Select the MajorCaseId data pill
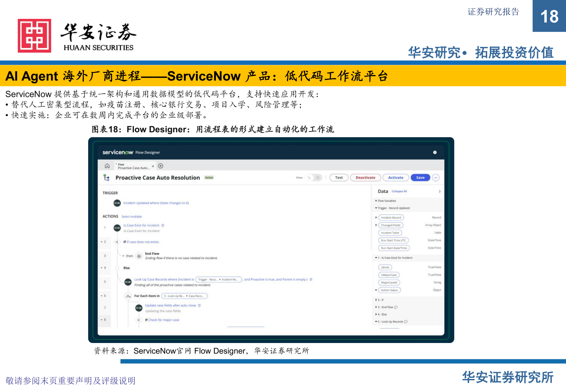Screen dimensions: 566x392 [x=389, y=282]
